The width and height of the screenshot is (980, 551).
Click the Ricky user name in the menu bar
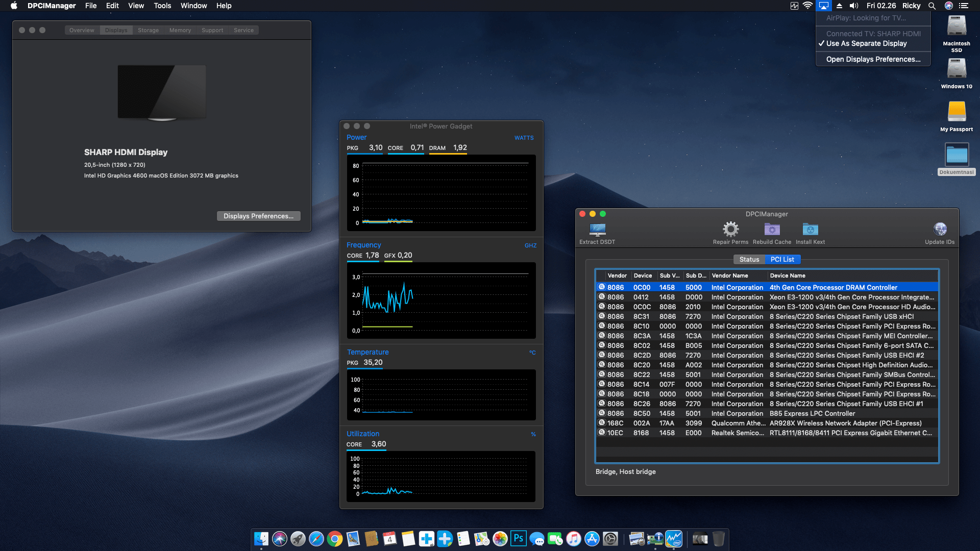[x=911, y=6]
